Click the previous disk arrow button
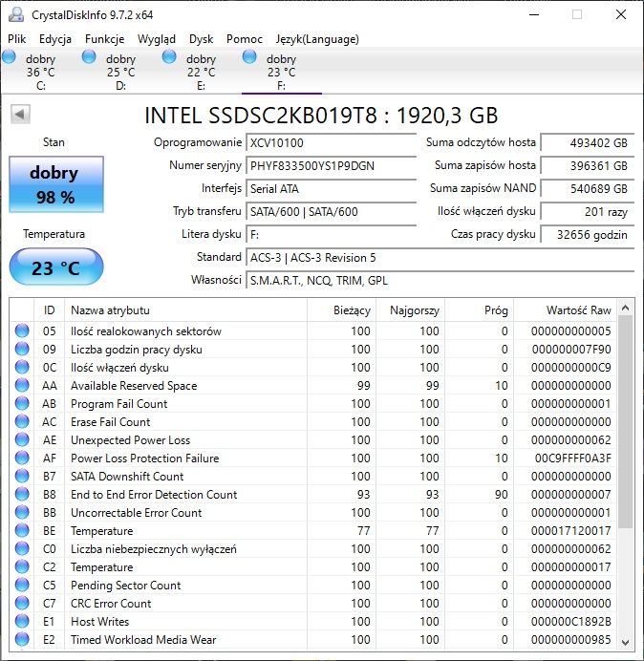This screenshot has width=644, height=661. [x=20, y=115]
